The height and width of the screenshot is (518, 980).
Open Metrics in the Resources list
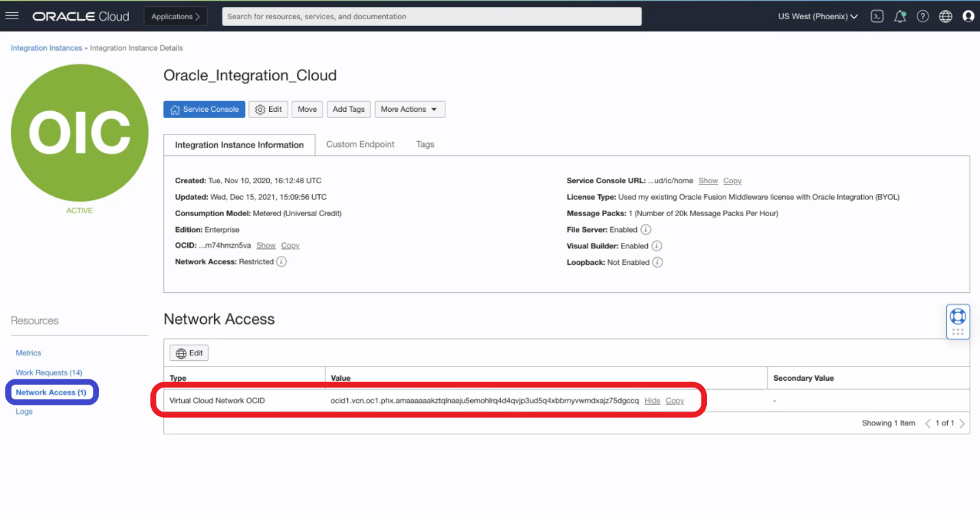(29, 353)
